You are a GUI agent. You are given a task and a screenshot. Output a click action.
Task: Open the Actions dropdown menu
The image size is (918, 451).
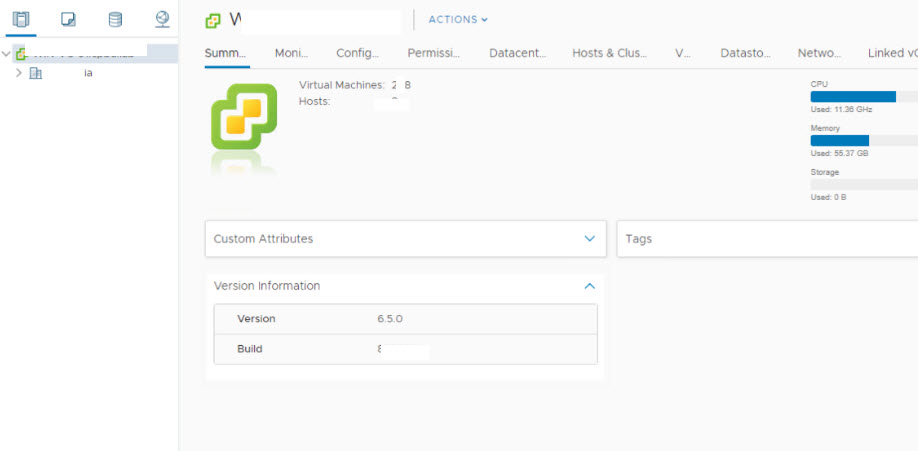pos(458,20)
